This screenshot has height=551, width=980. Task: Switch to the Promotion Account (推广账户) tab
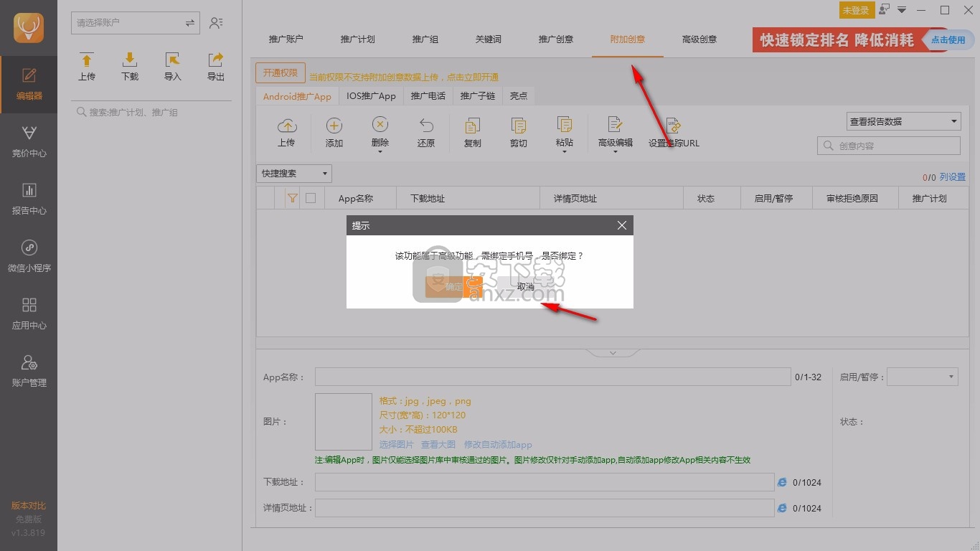pyautogui.click(x=286, y=39)
